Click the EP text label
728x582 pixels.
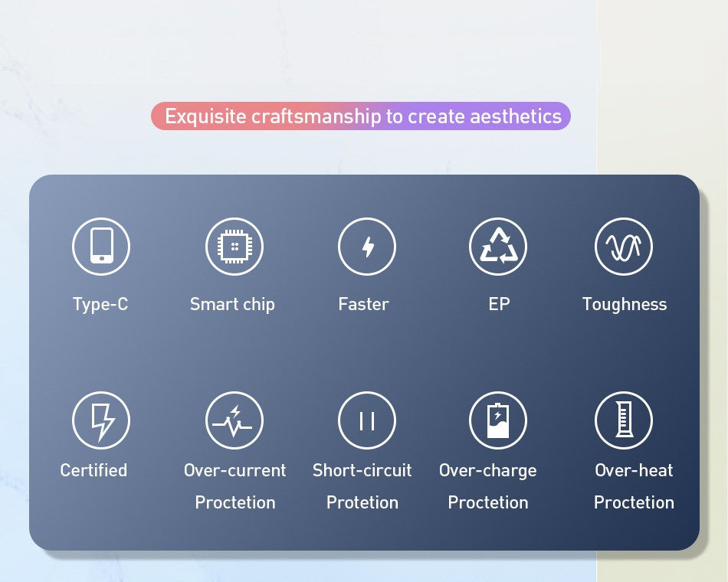(499, 304)
